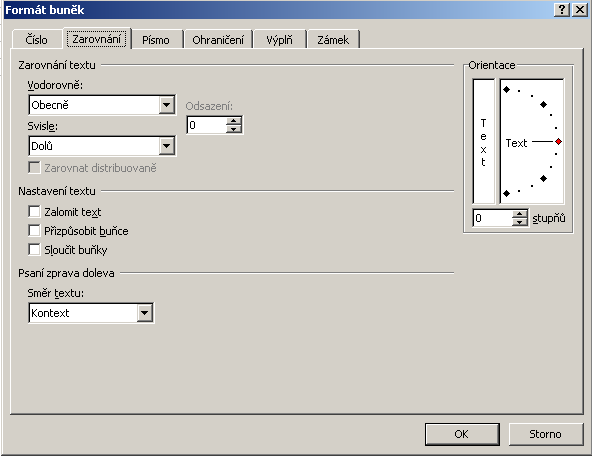Enable the Zalomit text checkbox
This screenshot has width=592, height=457.
[34, 212]
